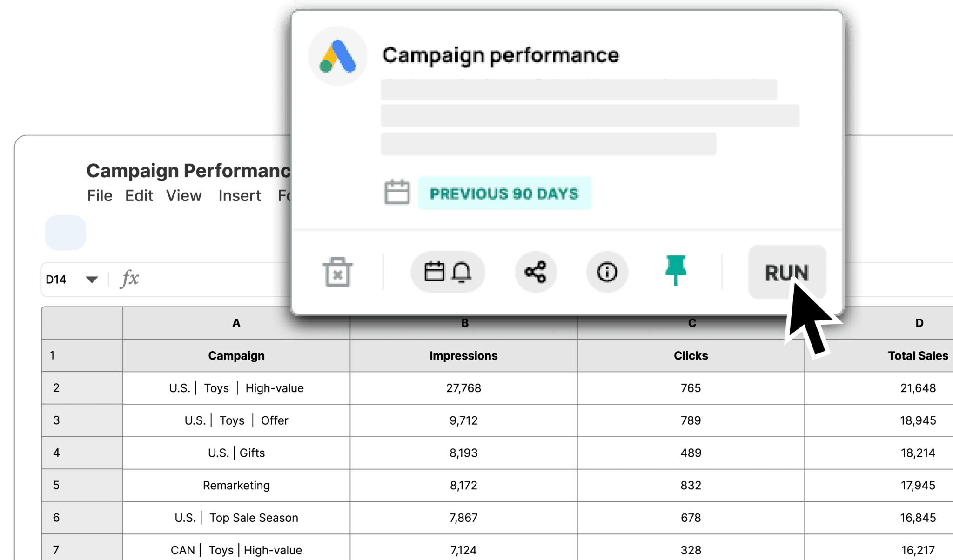Click impressions value 27,768
The height and width of the screenshot is (560, 953).
(x=464, y=388)
